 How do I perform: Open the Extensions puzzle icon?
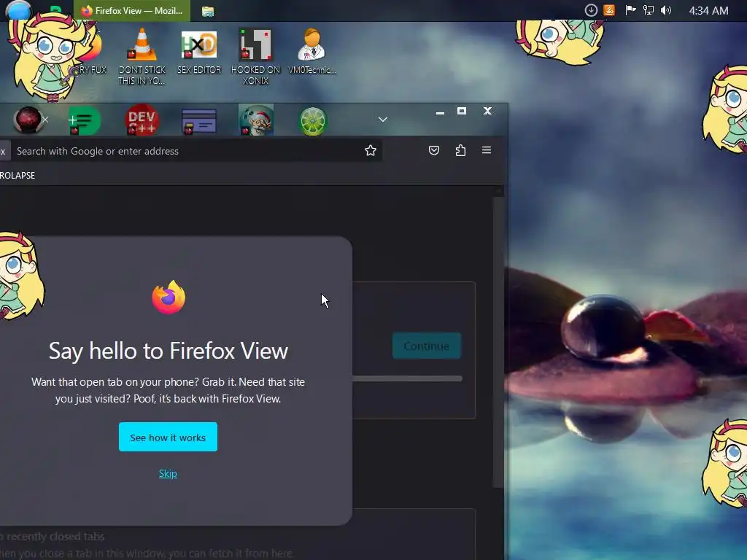tap(460, 150)
